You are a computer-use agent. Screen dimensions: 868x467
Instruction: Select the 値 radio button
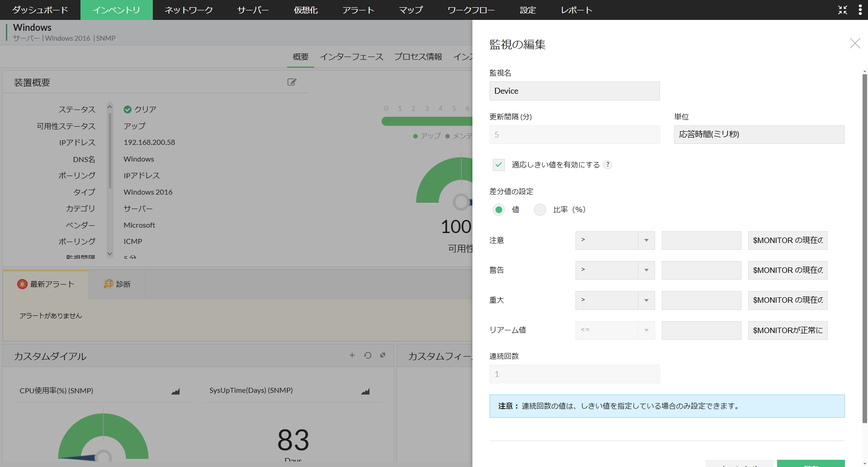tap(499, 210)
